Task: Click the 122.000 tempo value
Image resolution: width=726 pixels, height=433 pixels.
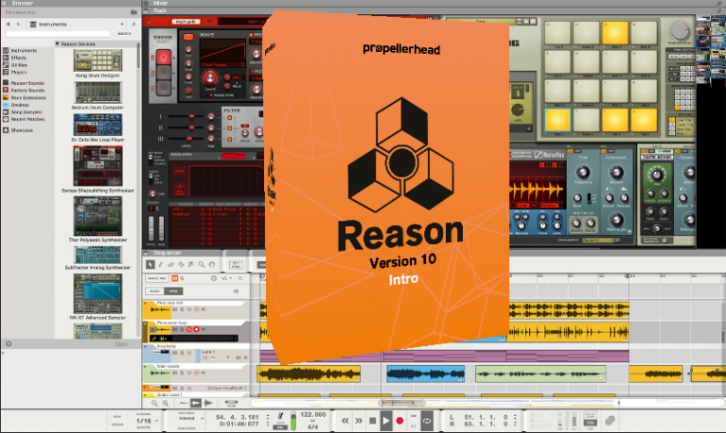Action: pos(313,414)
